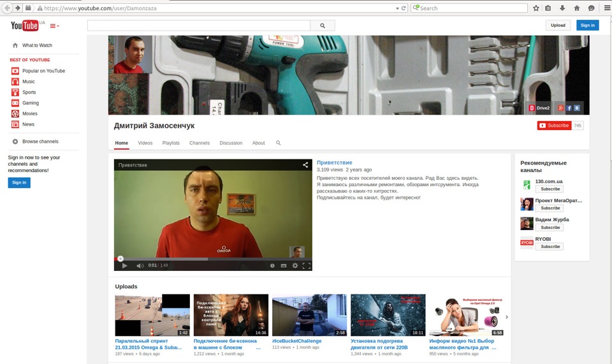Viewport: 612px width, 364px height.
Task: Click the YouTube logo
Action: [25, 25]
